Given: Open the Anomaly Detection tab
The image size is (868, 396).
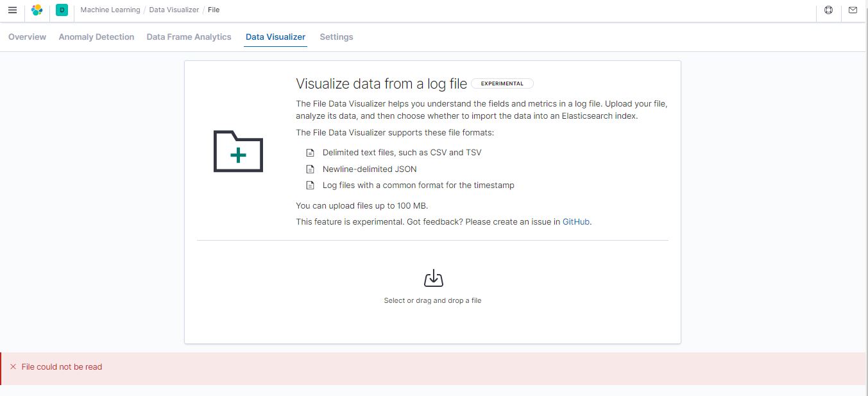Looking at the screenshot, I should (96, 37).
